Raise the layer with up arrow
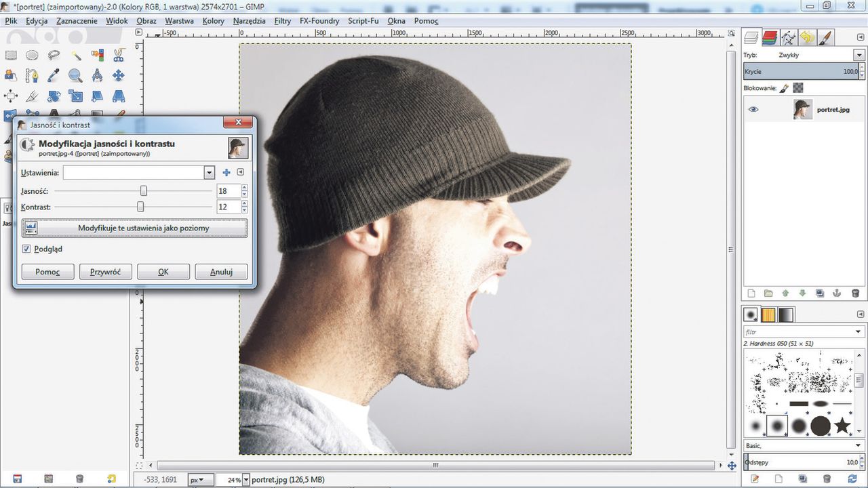868x488 pixels. click(x=785, y=293)
